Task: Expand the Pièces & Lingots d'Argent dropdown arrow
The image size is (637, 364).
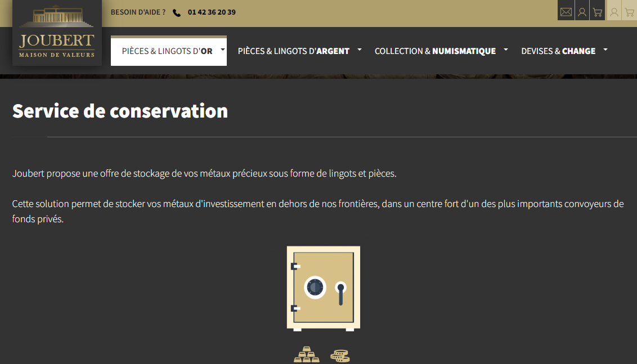Action: (360, 50)
